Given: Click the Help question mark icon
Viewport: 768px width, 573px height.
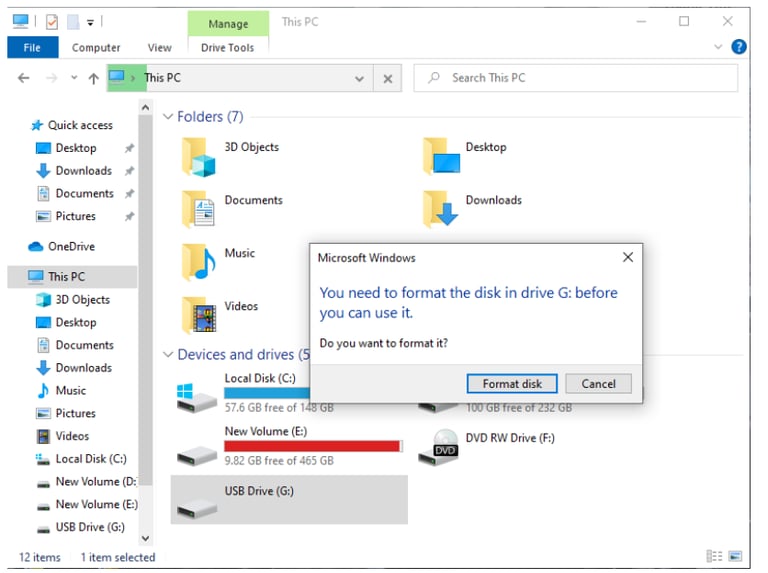Looking at the screenshot, I should [739, 47].
